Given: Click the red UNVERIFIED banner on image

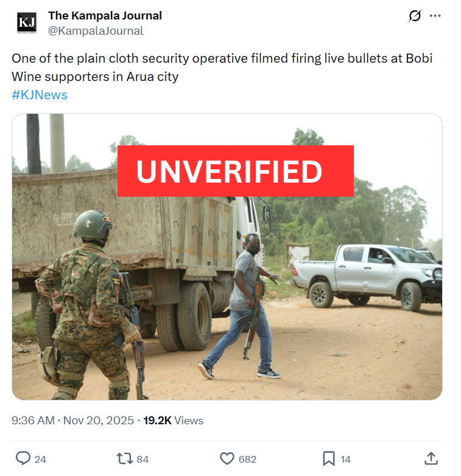Looking at the screenshot, I should pos(235,171).
